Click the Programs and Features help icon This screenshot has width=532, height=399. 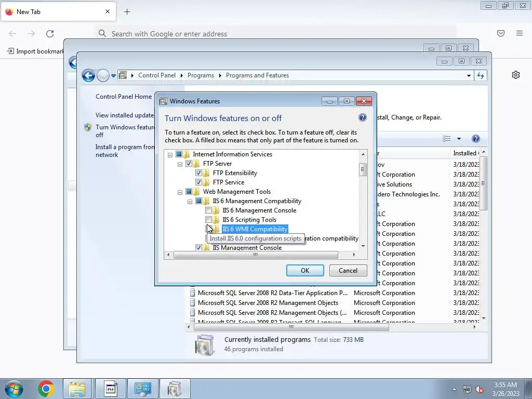click(476, 138)
